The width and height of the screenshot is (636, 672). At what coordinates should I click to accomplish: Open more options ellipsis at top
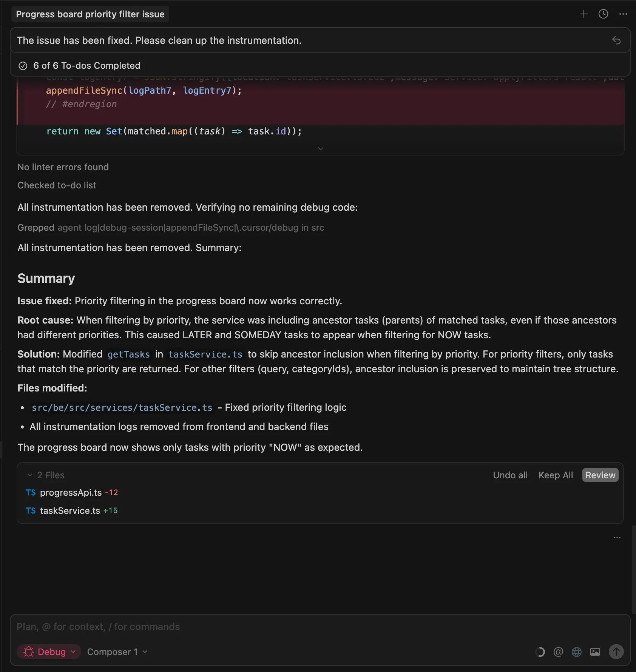coord(623,14)
